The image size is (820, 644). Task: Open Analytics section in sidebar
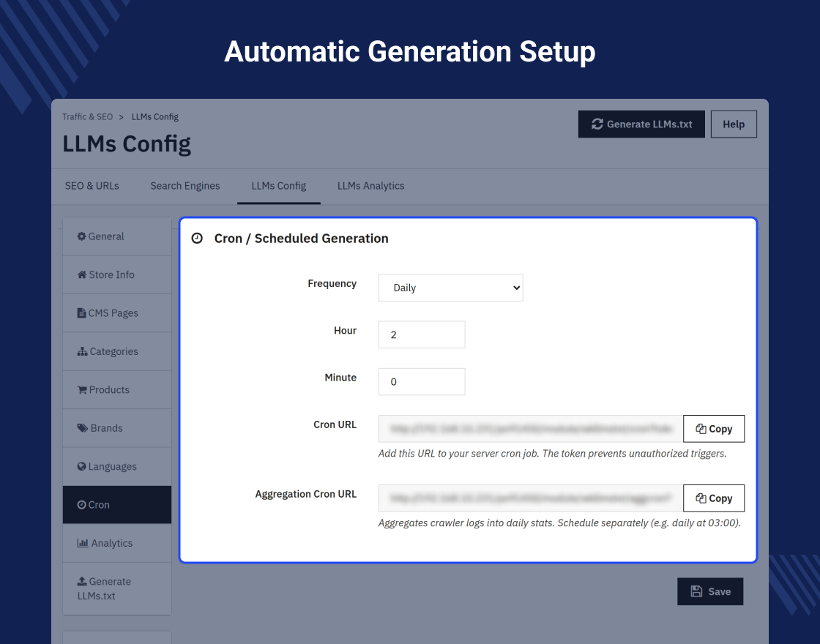[x=117, y=543]
